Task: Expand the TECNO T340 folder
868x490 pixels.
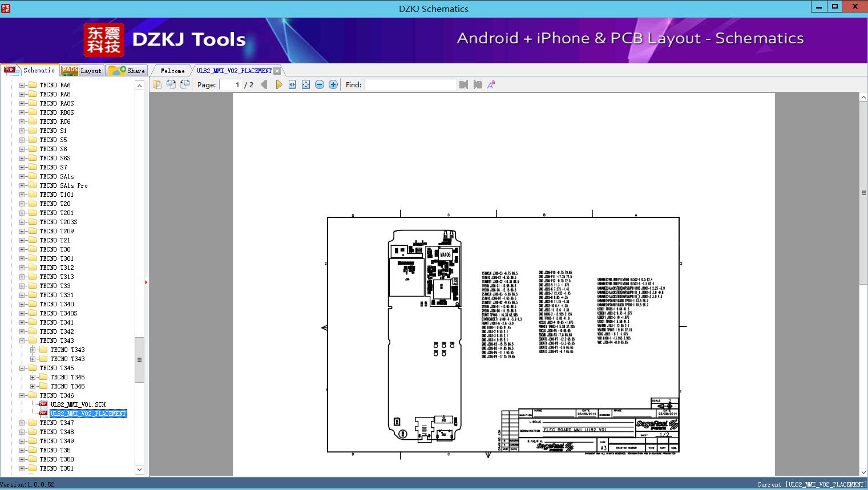Action: point(22,304)
